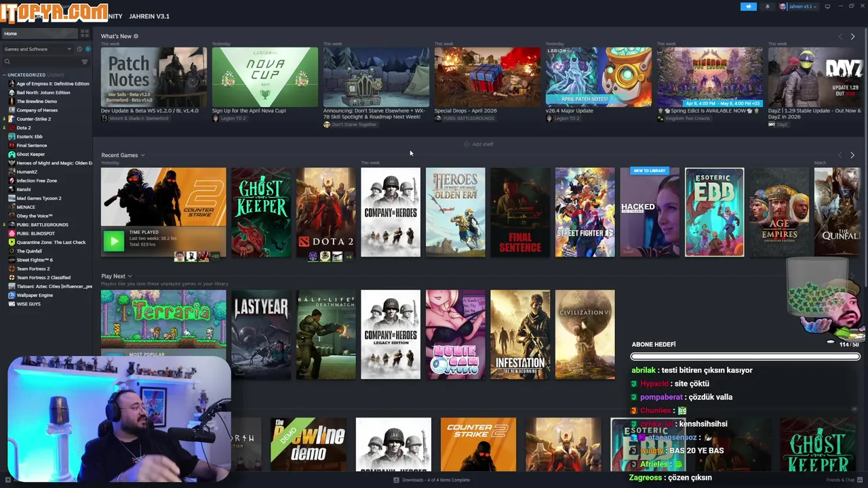Select Counter-Strike 2 in sidebar list
The height and width of the screenshot is (488, 868).
[x=34, y=119]
